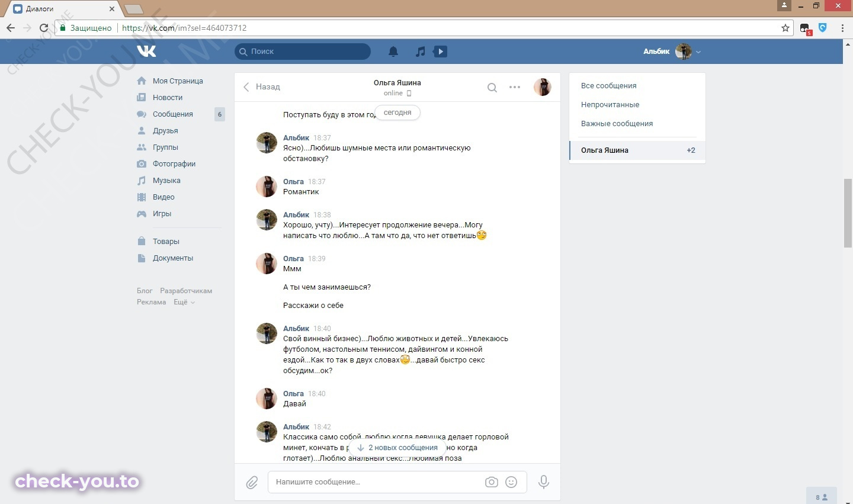
Task: Reload the page in the browser
Action: pos(43,28)
